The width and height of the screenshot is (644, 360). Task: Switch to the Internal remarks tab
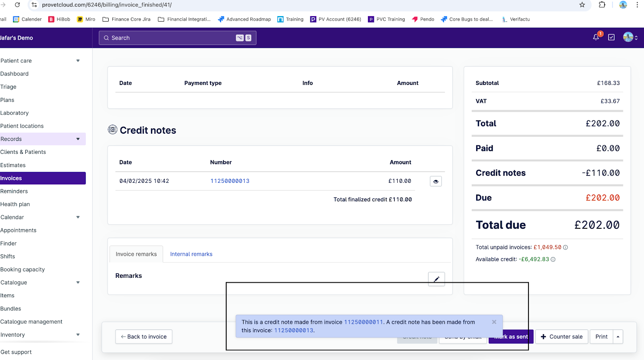[191, 254]
